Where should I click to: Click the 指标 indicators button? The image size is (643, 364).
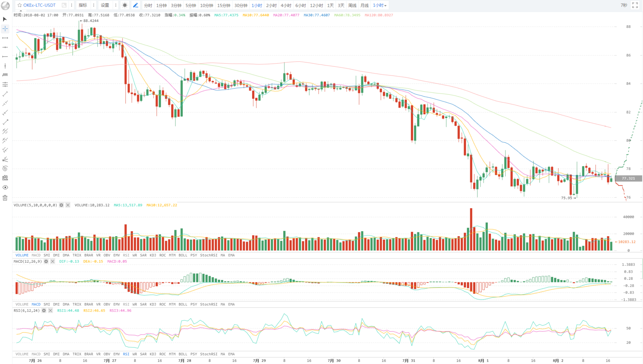(83, 5)
